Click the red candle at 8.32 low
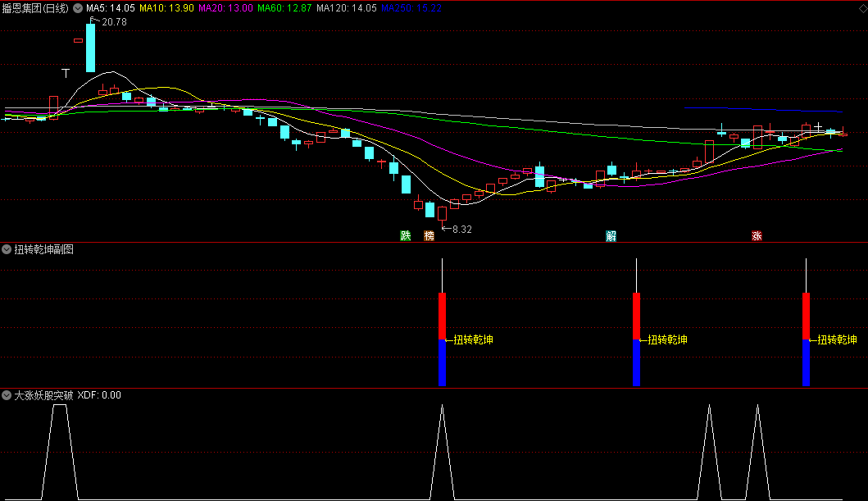Image resolution: width=868 pixels, height=501 pixels. (x=443, y=214)
